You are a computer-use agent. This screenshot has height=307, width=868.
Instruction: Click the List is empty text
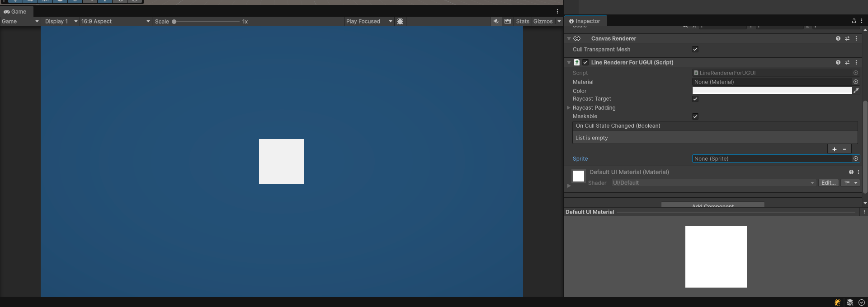591,138
